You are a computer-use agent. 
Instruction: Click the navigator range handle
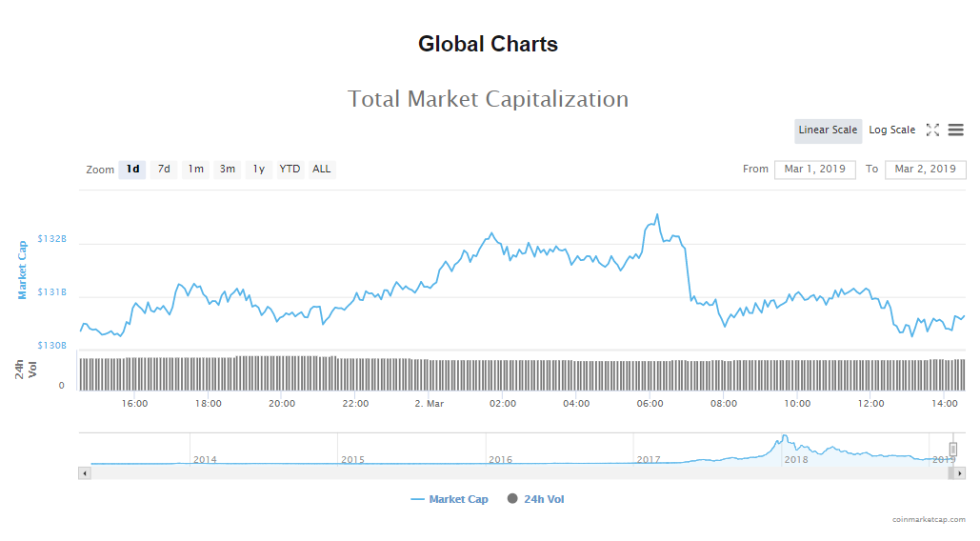952,449
